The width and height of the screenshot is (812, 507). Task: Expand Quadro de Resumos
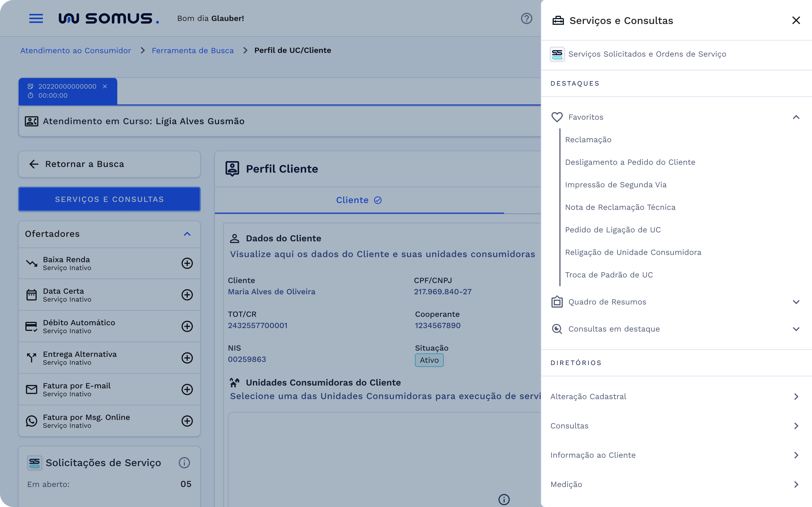[x=796, y=302]
